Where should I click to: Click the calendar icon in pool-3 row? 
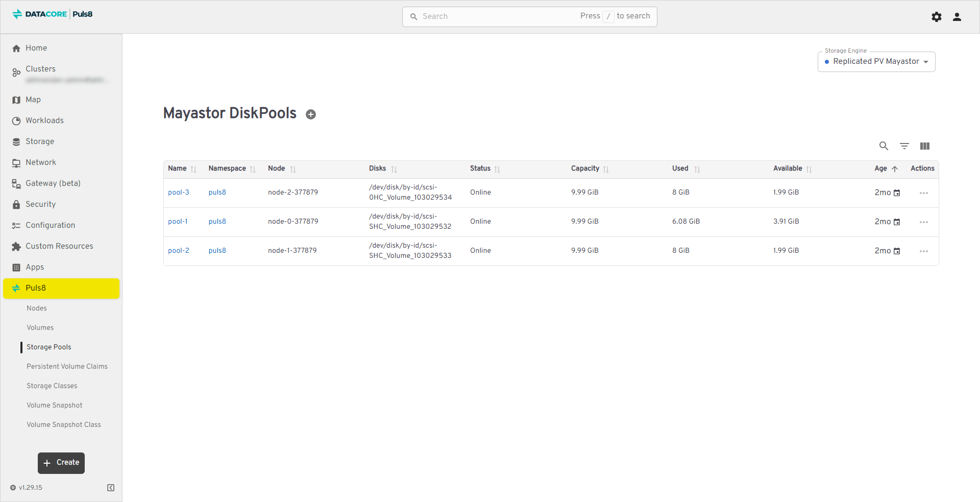897,193
